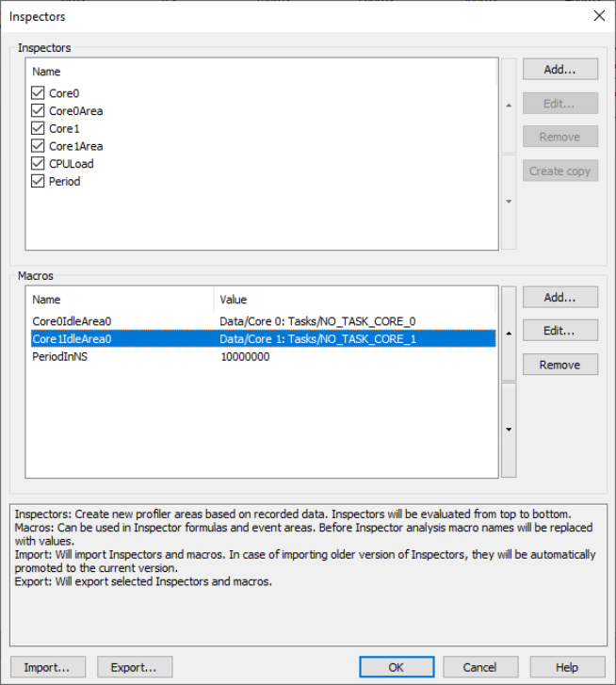Screen dimensions: 616x685
Task: Move inspector down with arrow button
Action: (x=509, y=202)
